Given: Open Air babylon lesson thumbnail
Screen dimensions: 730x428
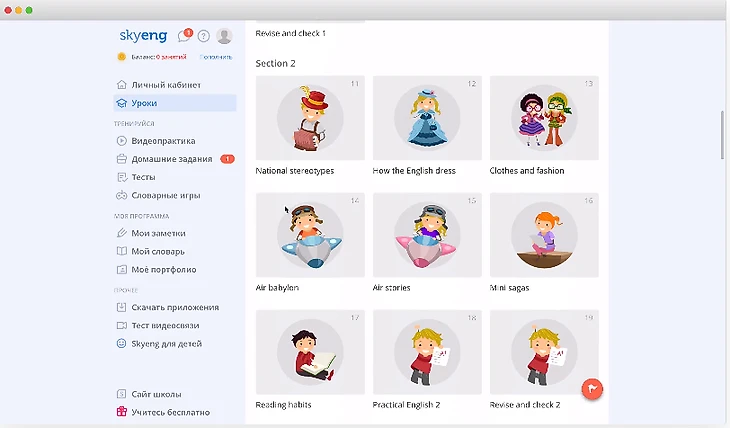Looking at the screenshot, I should (310, 235).
